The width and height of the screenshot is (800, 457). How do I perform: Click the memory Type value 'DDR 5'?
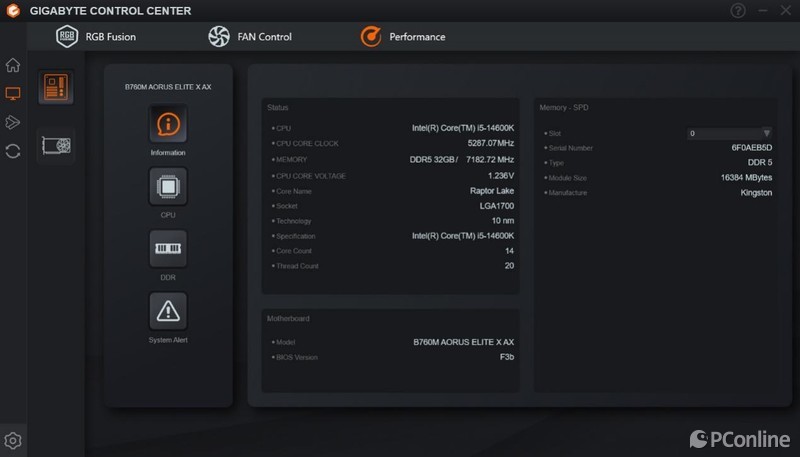tap(760, 163)
